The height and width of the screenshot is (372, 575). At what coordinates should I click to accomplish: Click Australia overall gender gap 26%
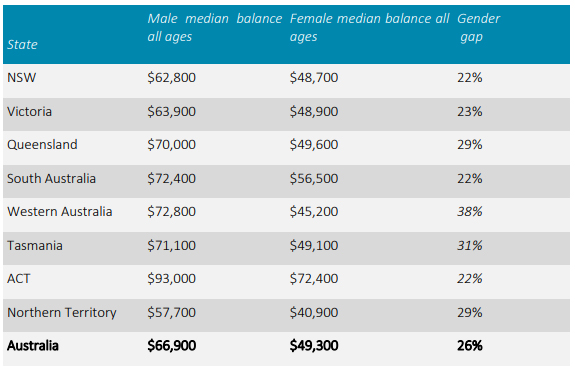tap(469, 346)
